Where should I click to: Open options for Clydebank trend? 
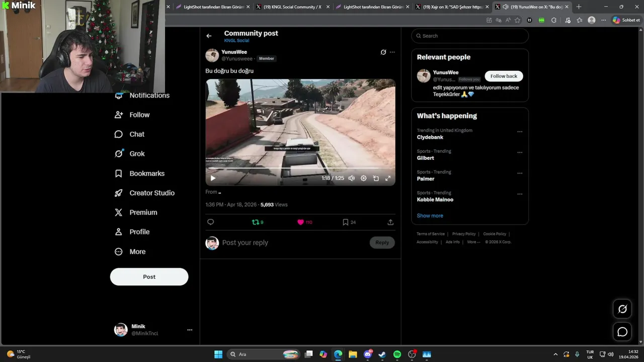[520, 132]
